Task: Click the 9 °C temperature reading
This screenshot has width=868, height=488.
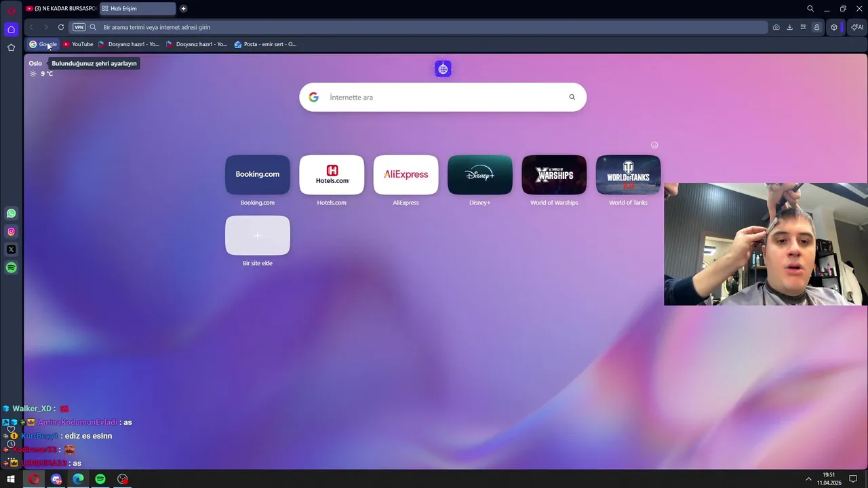Action: pos(46,73)
